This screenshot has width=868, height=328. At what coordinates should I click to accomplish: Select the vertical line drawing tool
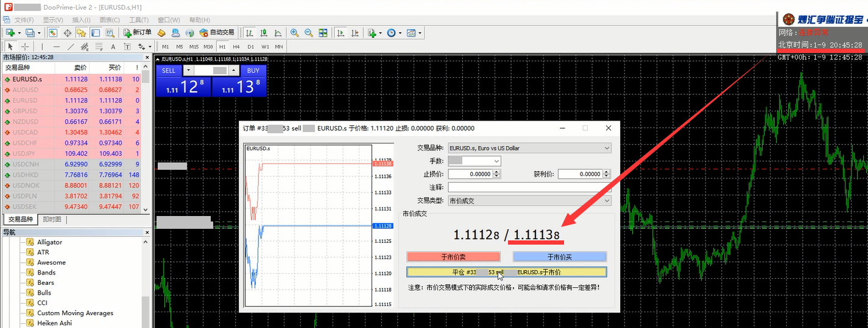[x=42, y=46]
